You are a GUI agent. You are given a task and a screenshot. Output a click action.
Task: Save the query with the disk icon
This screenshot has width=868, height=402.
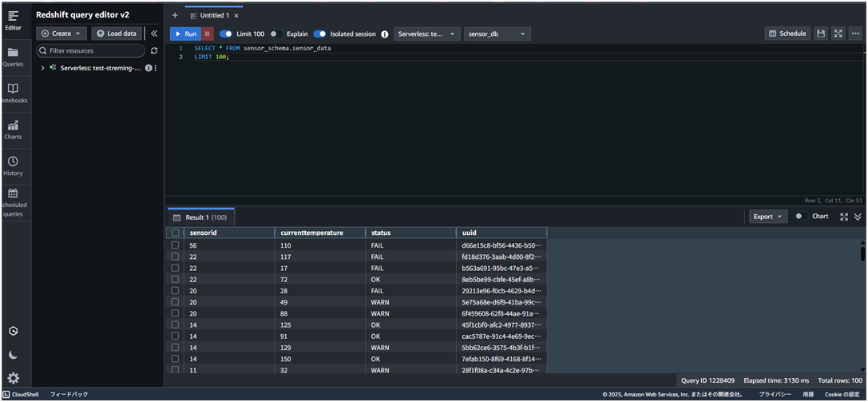[x=821, y=34]
